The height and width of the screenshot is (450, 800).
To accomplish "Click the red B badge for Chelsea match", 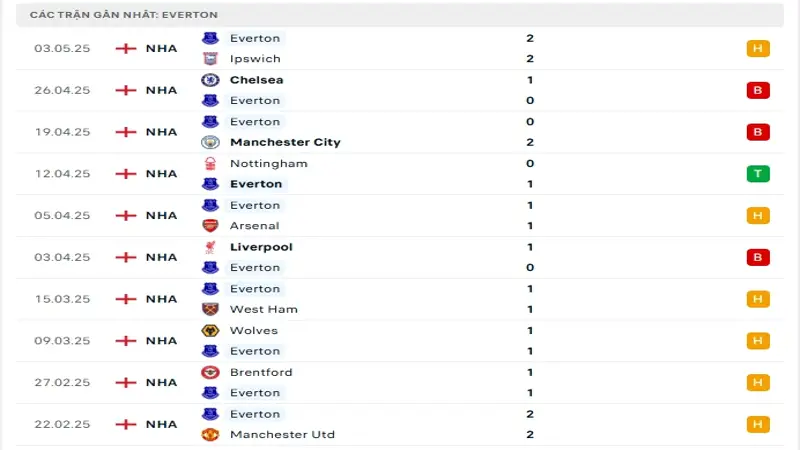I will 757,90.
